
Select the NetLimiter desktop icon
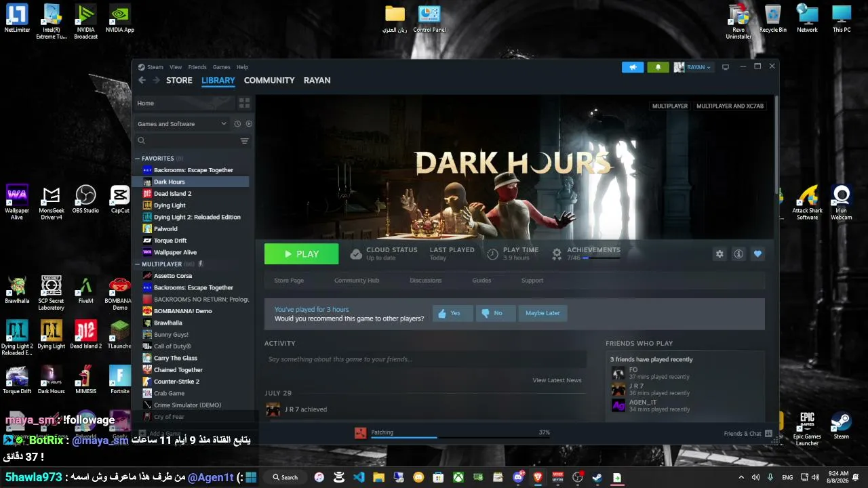tap(17, 19)
